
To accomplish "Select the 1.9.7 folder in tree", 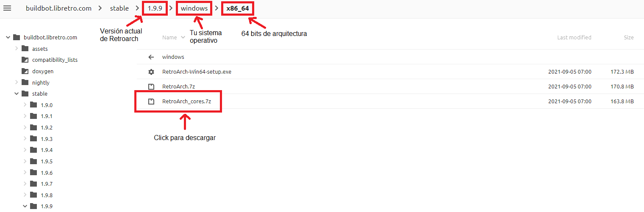I will tap(47, 184).
